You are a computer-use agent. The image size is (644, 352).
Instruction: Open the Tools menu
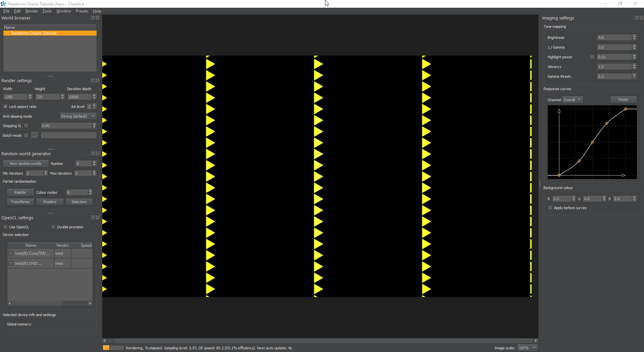(47, 11)
